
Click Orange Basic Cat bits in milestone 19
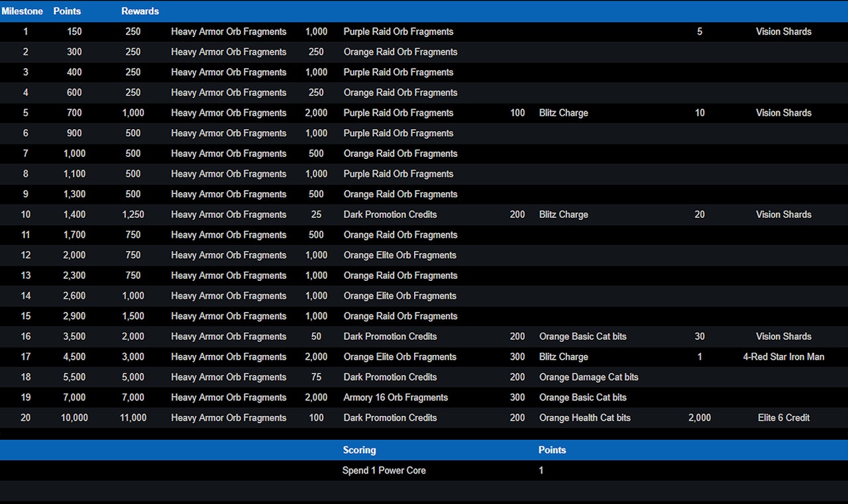(582, 397)
